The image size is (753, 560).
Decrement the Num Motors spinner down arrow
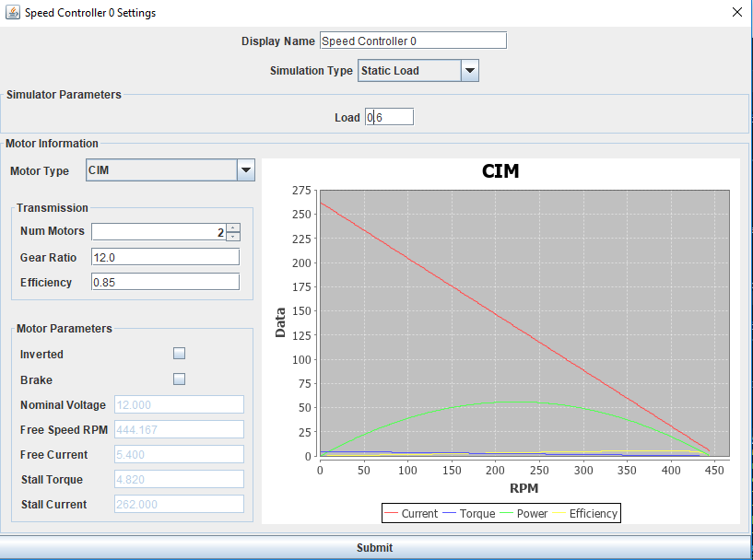point(233,236)
